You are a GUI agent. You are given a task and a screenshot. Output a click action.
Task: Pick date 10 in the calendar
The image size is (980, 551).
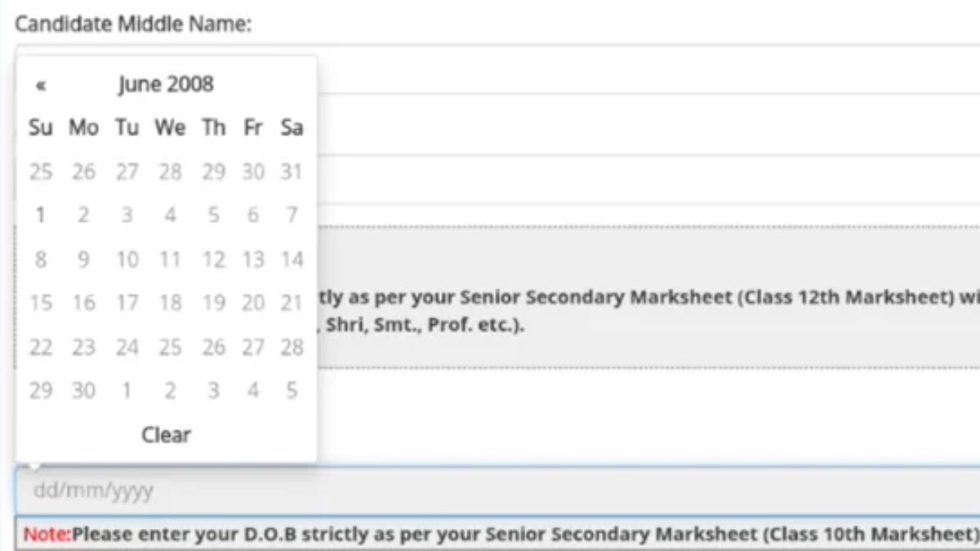pyautogui.click(x=127, y=260)
